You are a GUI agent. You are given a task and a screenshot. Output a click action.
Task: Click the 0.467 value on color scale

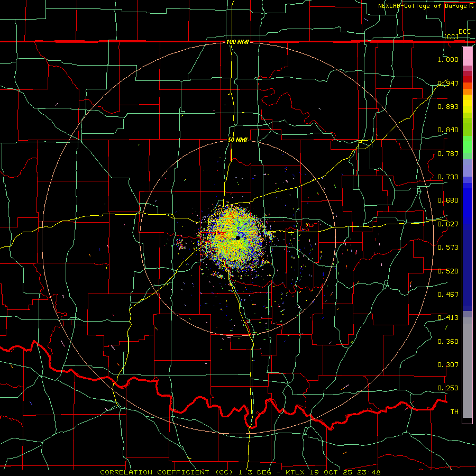pos(448,295)
